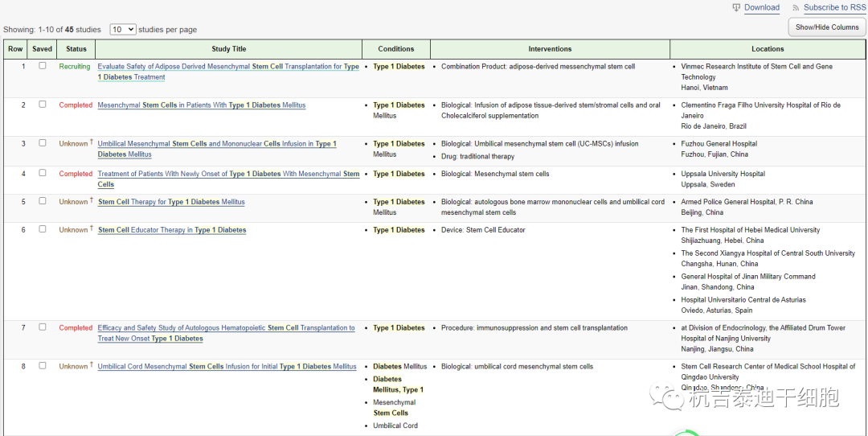This screenshot has width=868, height=436.
Task: Click the Interventions column header
Action: point(550,49)
